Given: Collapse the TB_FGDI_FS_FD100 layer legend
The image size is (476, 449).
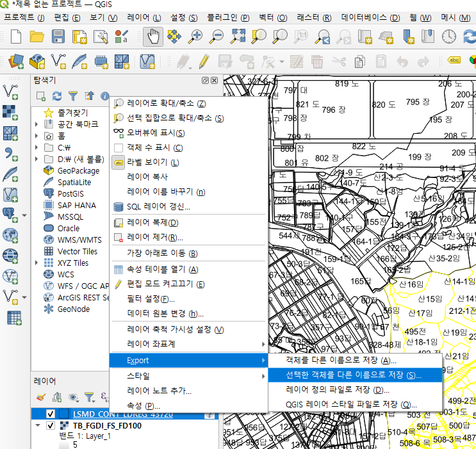Looking at the screenshot, I should coord(38,425).
